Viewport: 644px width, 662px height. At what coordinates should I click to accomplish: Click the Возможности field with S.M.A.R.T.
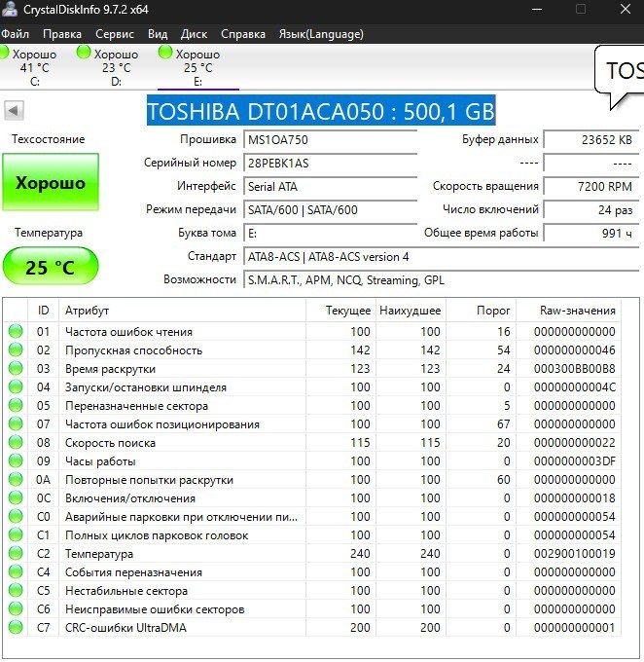442,280
